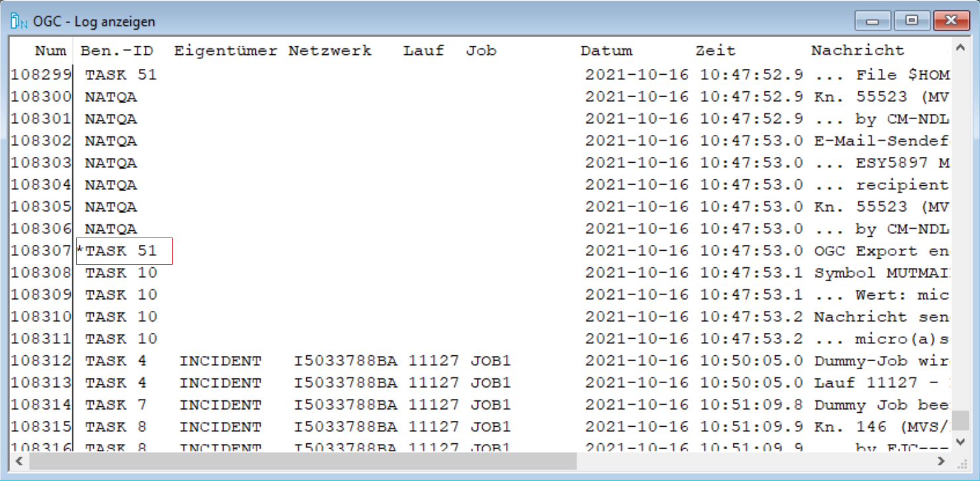This screenshot has width=980, height=481.
Task: Click the Ben.-ID column header
Action: point(116,51)
